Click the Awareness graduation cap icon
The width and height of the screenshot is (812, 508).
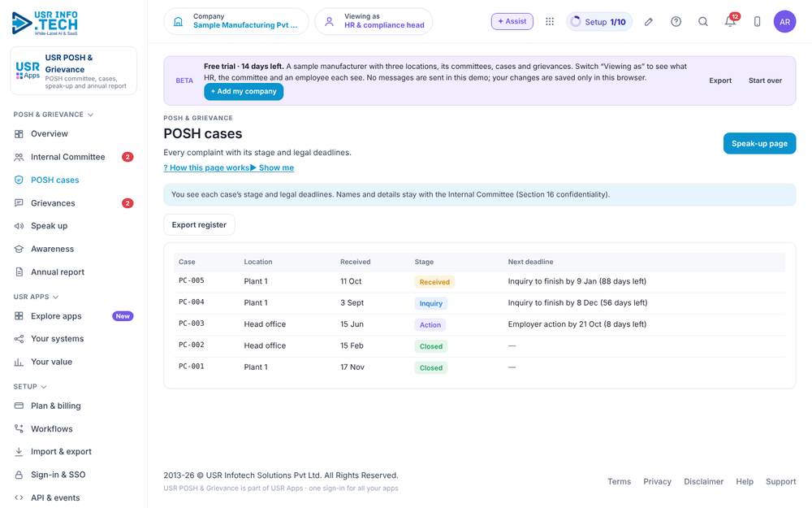19,249
